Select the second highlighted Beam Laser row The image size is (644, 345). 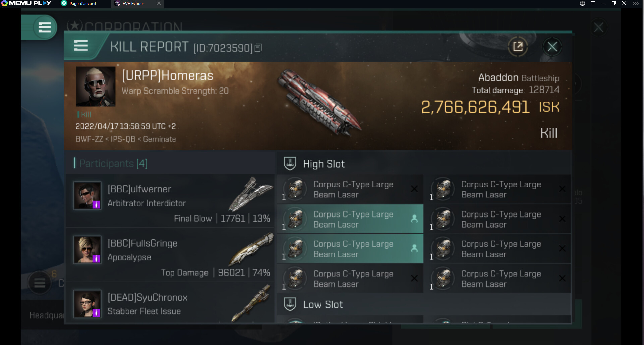click(x=350, y=249)
